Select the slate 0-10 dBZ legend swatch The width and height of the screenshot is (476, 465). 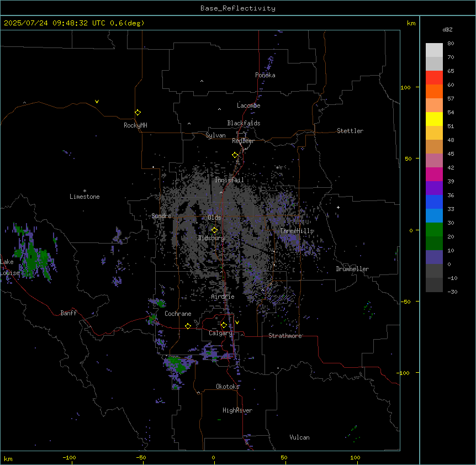(434, 257)
